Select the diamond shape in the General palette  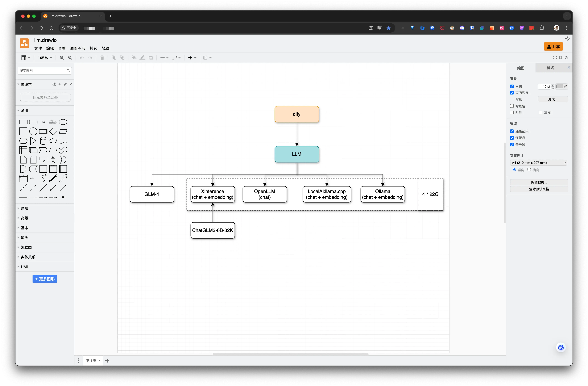(x=53, y=132)
